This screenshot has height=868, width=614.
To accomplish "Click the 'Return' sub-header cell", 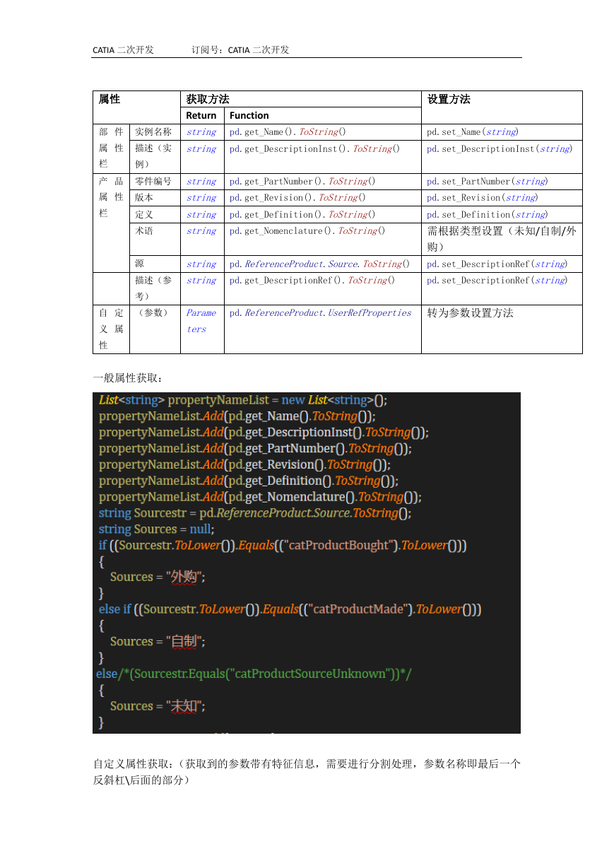I will (x=202, y=115).
